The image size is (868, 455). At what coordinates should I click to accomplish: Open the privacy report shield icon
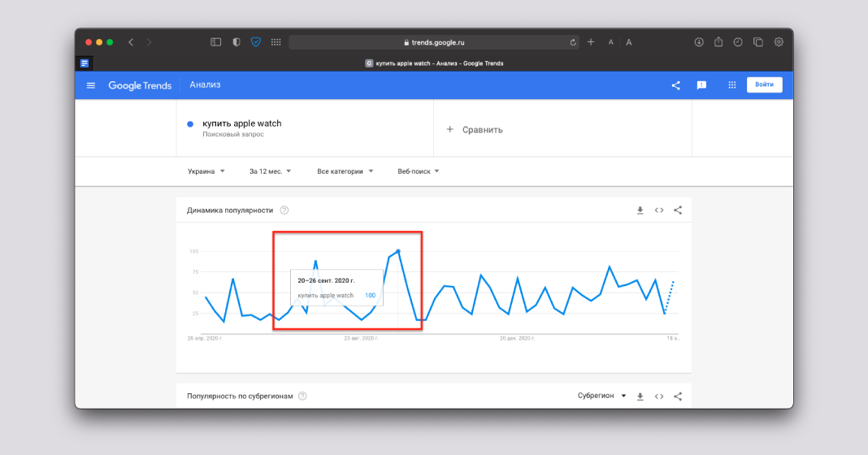click(x=237, y=42)
